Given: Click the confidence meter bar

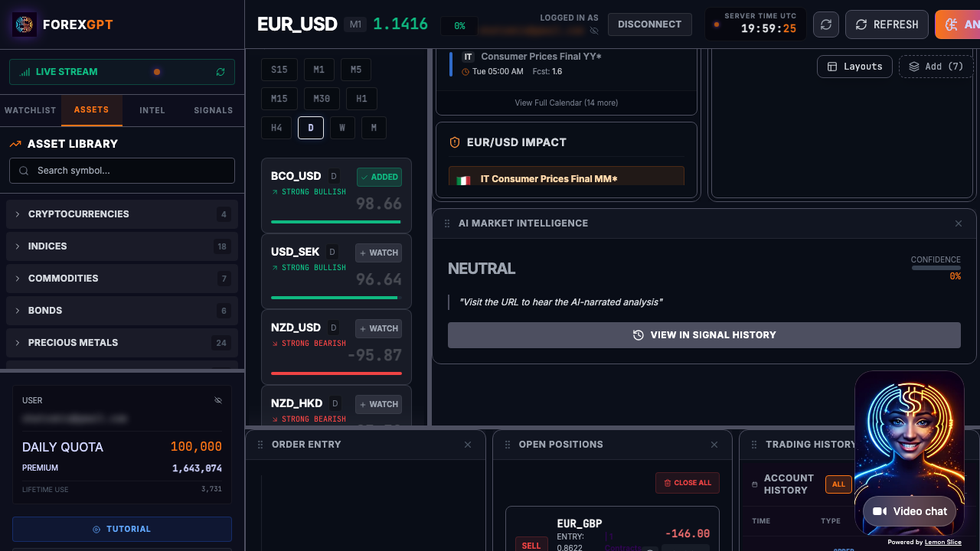Looking at the screenshot, I should pyautogui.click(x=936, y=268).
